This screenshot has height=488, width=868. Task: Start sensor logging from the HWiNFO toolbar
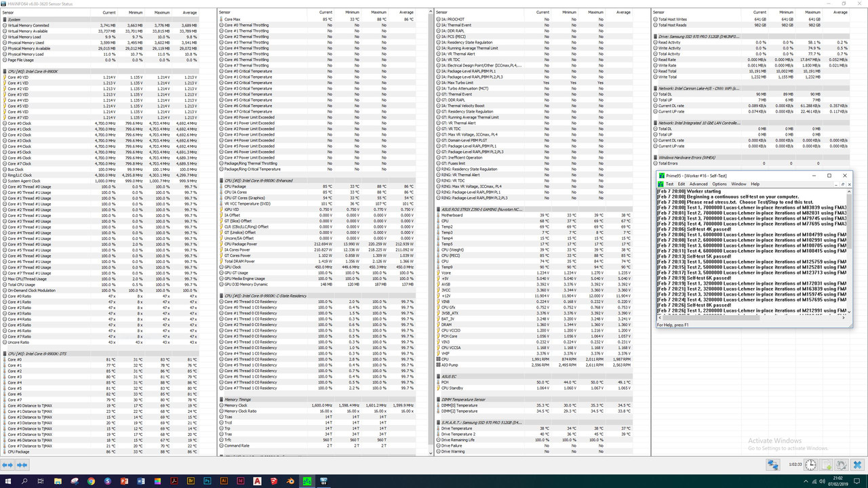(826, 464)
